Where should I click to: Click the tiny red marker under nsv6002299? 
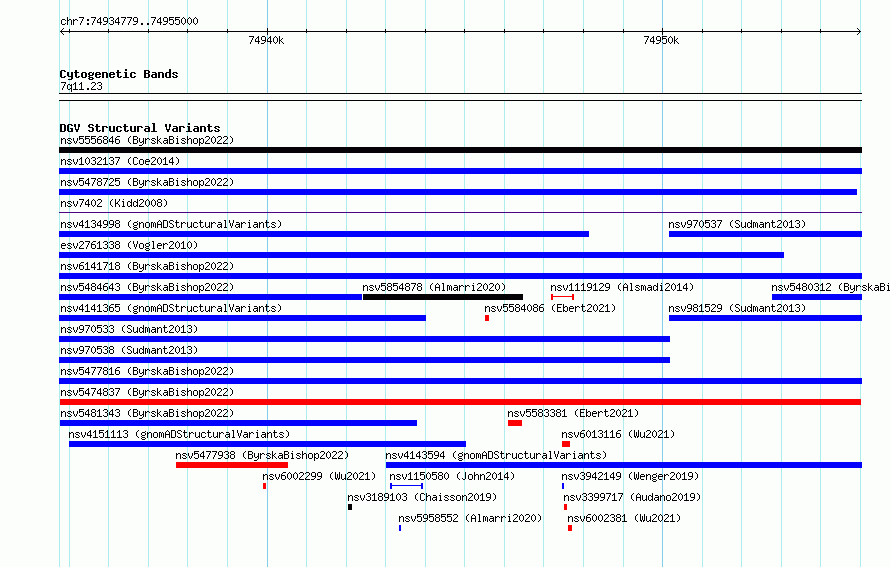click(x=265, y=486)
